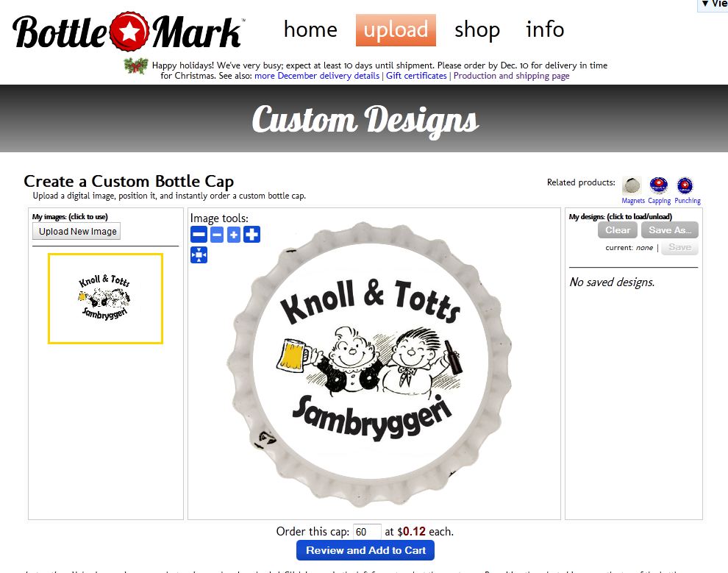Click the Save As... button
728x573 pixels.
pos(669,229)
